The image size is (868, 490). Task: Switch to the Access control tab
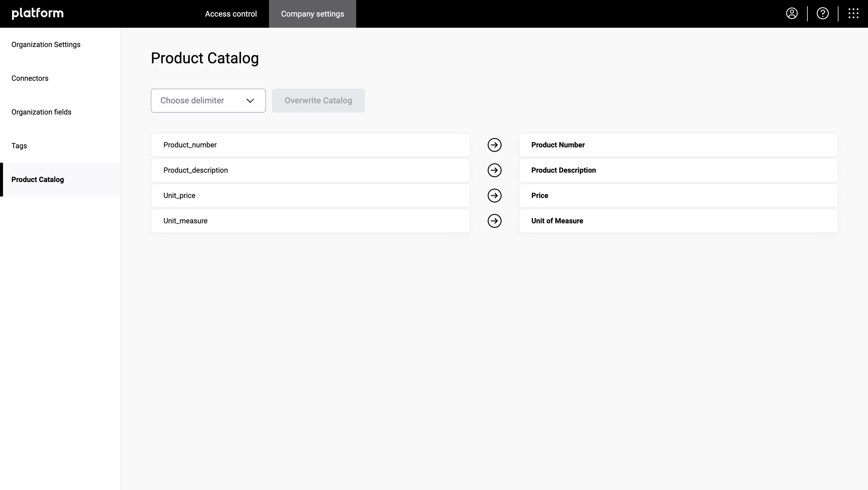point(231,14)
